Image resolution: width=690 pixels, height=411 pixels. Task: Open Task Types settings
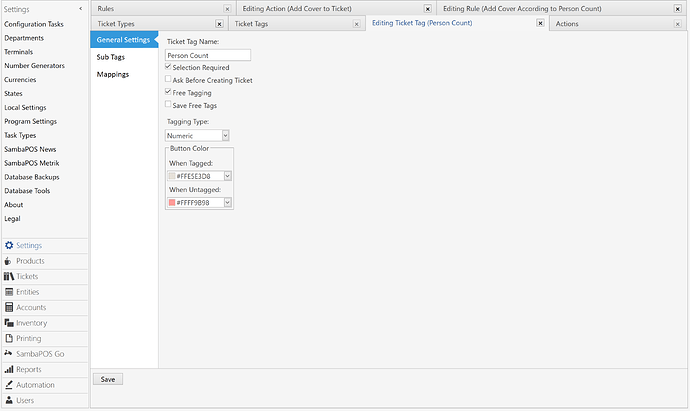click(20, 135)
